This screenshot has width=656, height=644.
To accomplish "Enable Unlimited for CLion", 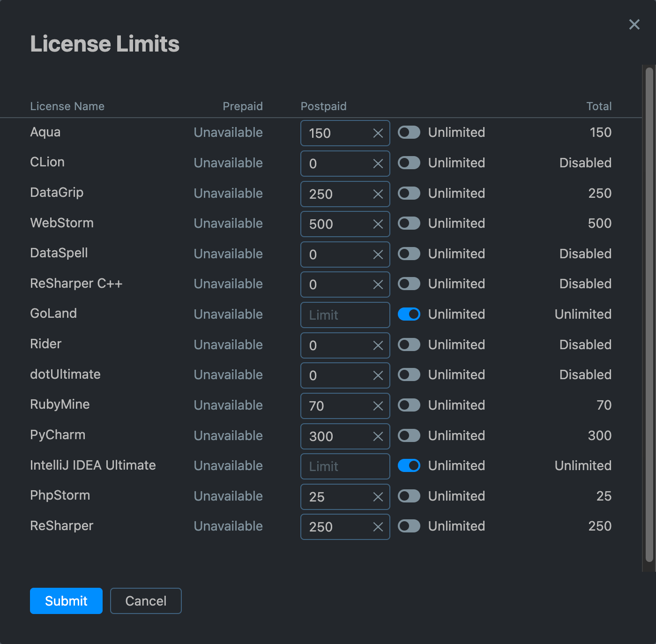I will coord(409,163).
